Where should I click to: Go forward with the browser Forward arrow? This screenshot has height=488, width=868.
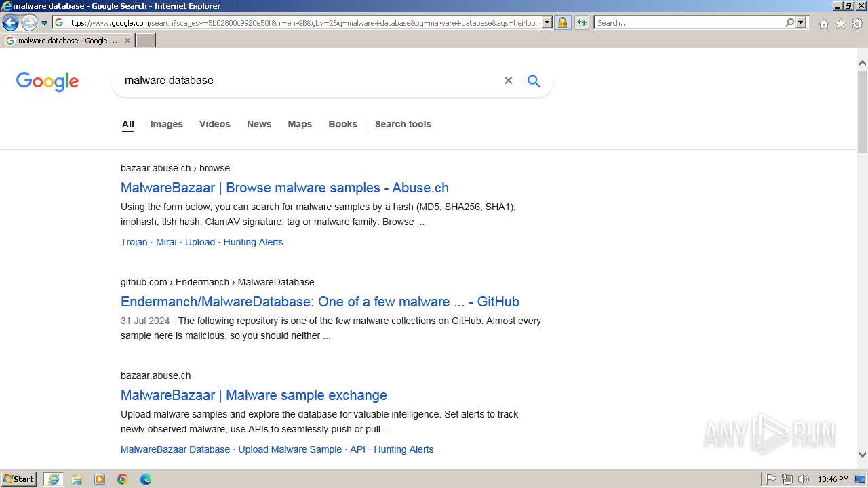tap(28, 23)
